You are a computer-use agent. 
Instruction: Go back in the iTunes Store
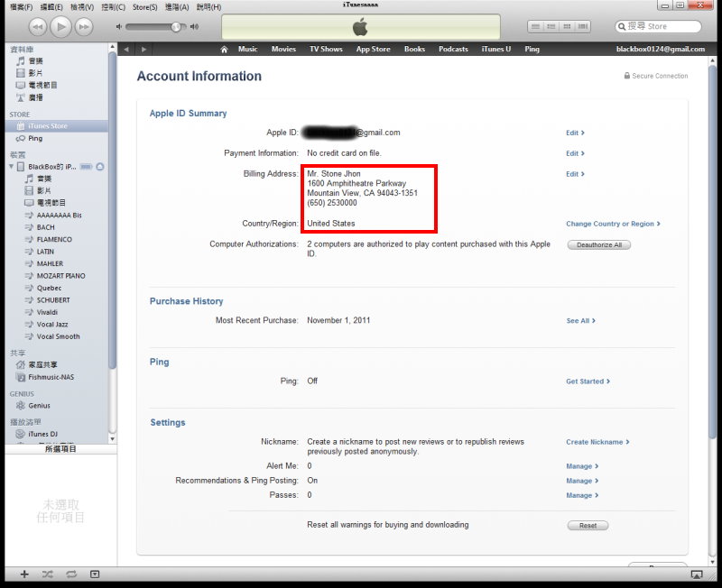[126, 50]
